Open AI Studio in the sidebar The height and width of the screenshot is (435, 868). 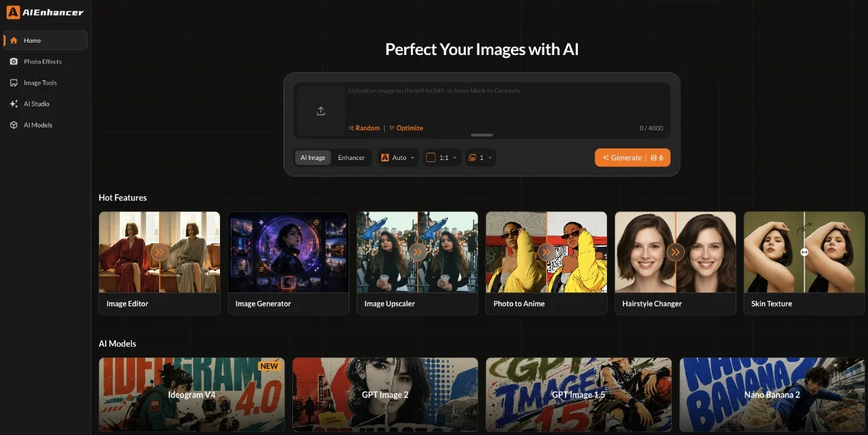(45, 104)
